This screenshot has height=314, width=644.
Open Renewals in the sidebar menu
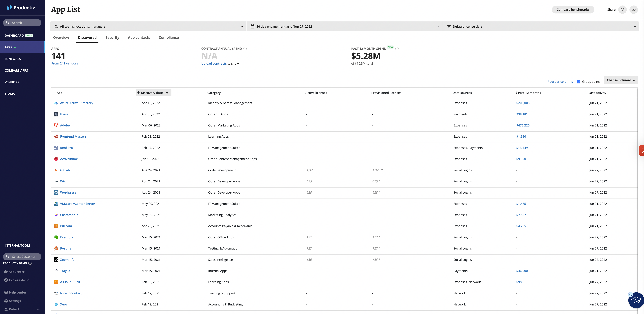point(13,59)
